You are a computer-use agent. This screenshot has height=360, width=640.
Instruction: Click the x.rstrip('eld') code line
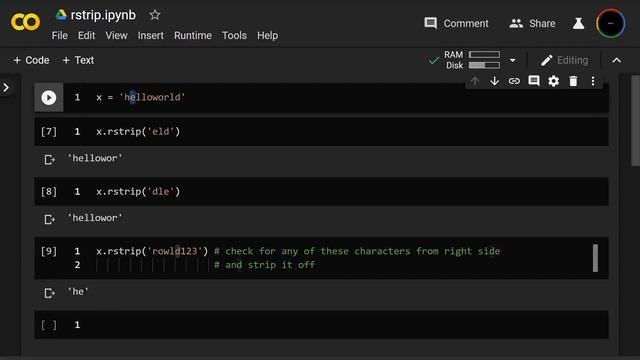tap(138, 131)
